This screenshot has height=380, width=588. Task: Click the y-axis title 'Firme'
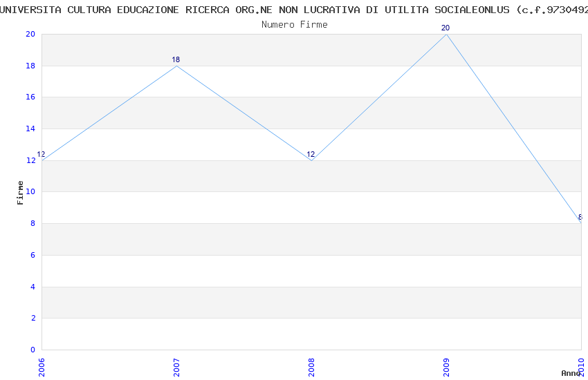[20, 193]
